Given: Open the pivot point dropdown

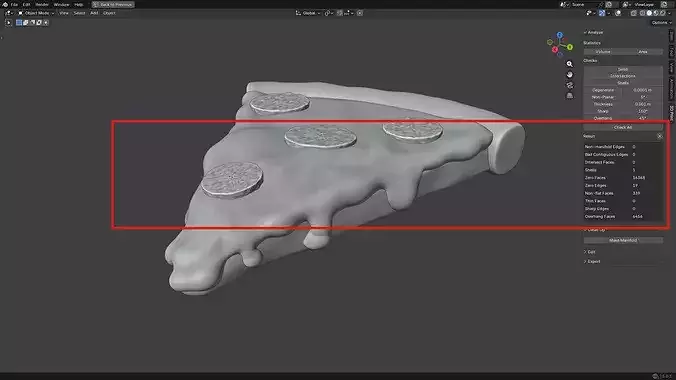Looking at the screenshot, I should [x=329, y=13].
